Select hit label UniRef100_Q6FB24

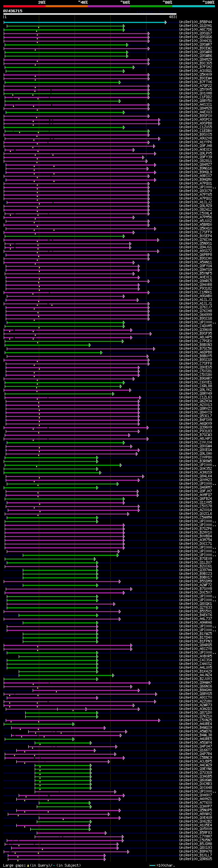[196, 499]
